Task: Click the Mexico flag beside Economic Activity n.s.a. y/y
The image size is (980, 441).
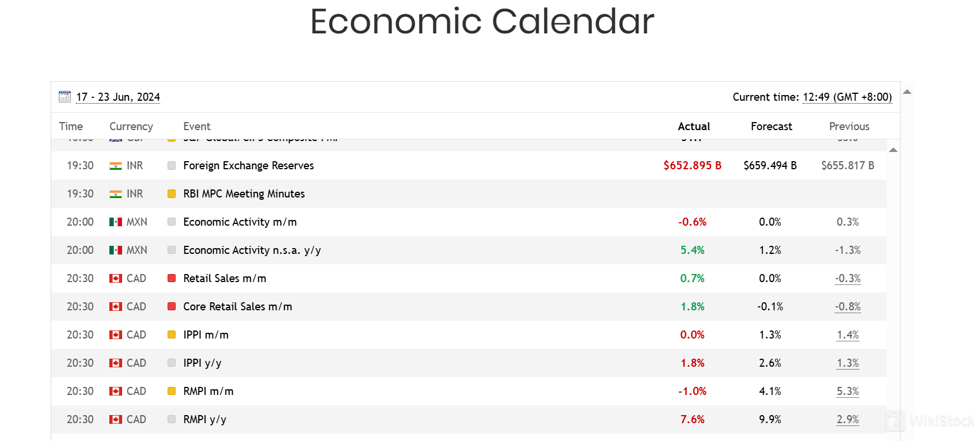Action: 115,250
